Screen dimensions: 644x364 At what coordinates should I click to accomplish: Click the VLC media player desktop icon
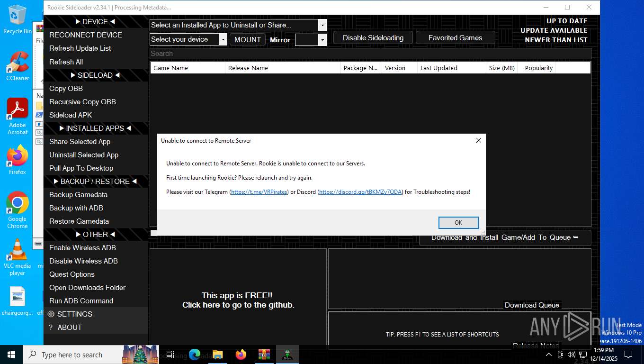click(x=18, y=257)
